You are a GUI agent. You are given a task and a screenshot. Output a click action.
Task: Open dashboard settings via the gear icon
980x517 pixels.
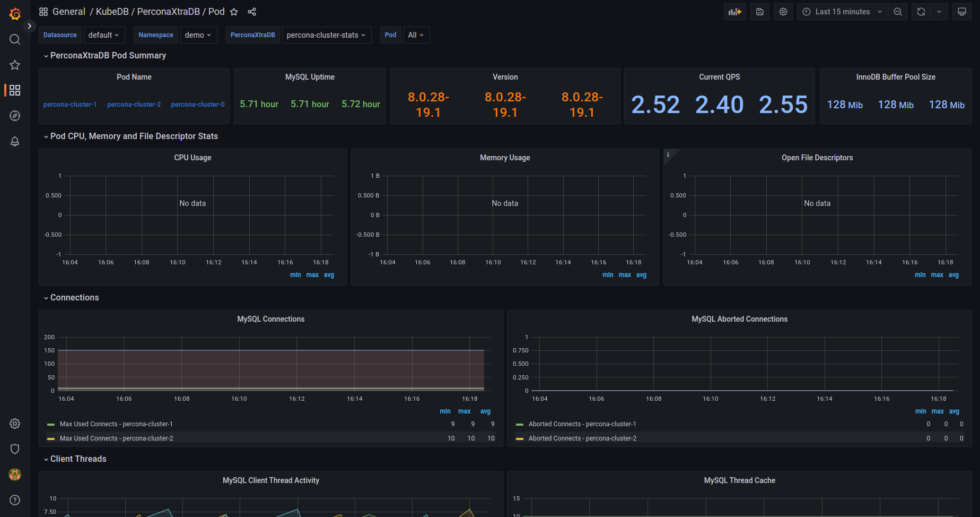[x=783, y=11]
